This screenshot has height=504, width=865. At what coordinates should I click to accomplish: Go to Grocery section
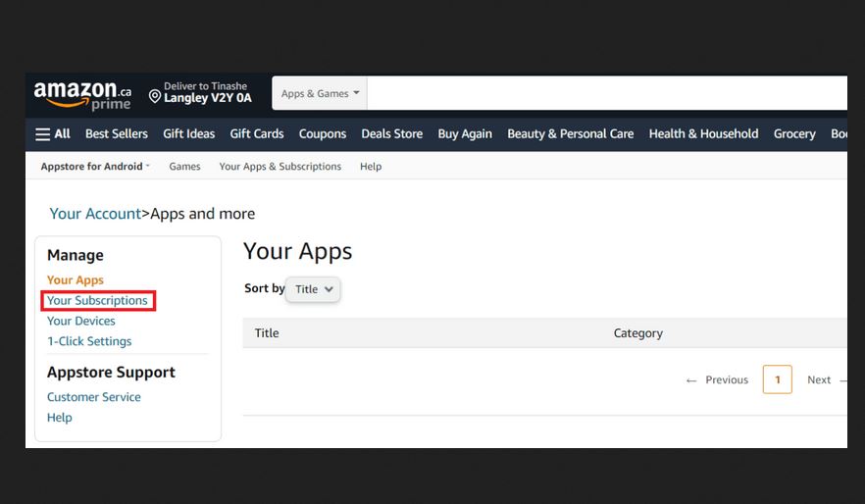793,134
